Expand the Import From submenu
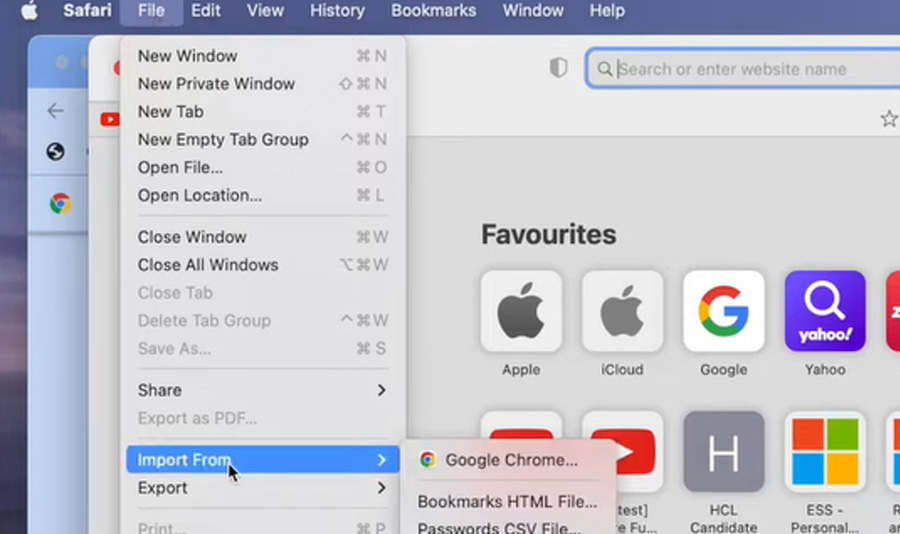The width and height of the screenshot is (900, 534). tap(262, 460)
